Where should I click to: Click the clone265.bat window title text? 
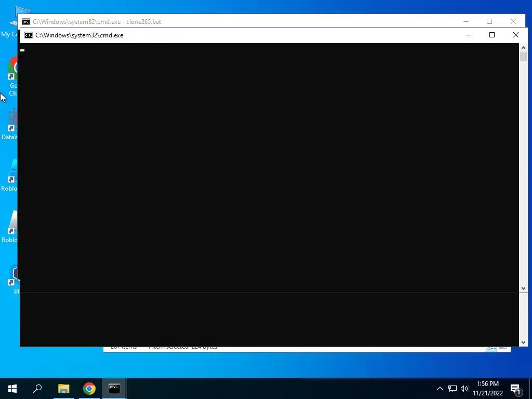click(x=97, y=22)
